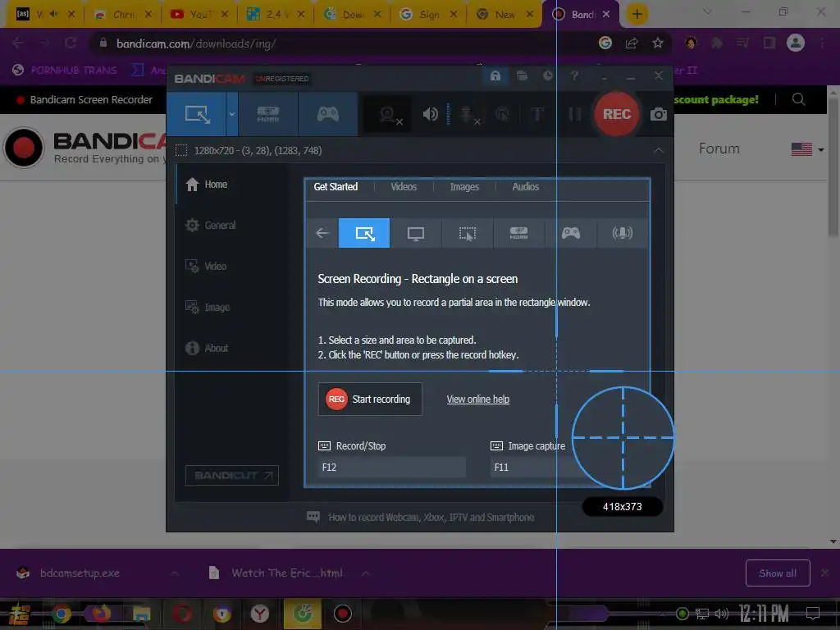Click the share page icon in Chrome
840x630 pixels.
tap(632, 43)
